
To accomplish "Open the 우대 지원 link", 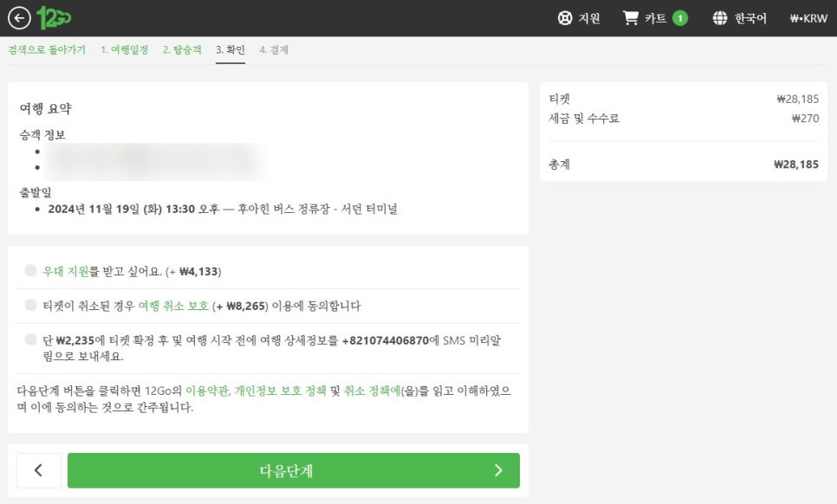I will pyautogui.click(x=66, y=271).
